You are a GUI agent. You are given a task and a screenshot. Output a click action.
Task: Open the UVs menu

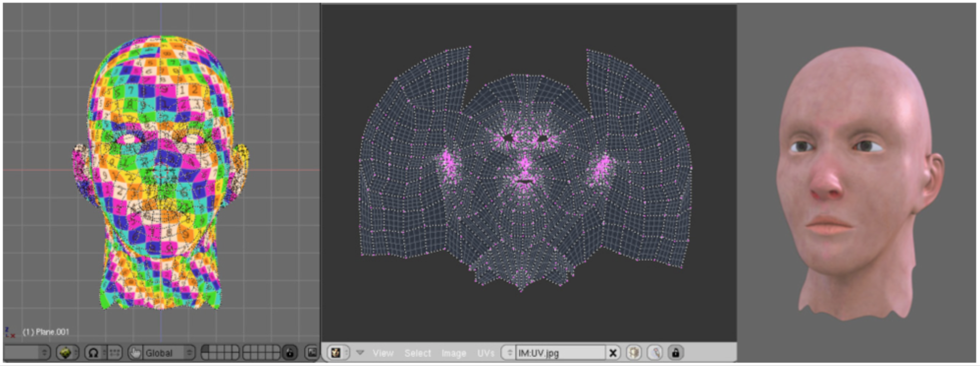tap(485, 353)
